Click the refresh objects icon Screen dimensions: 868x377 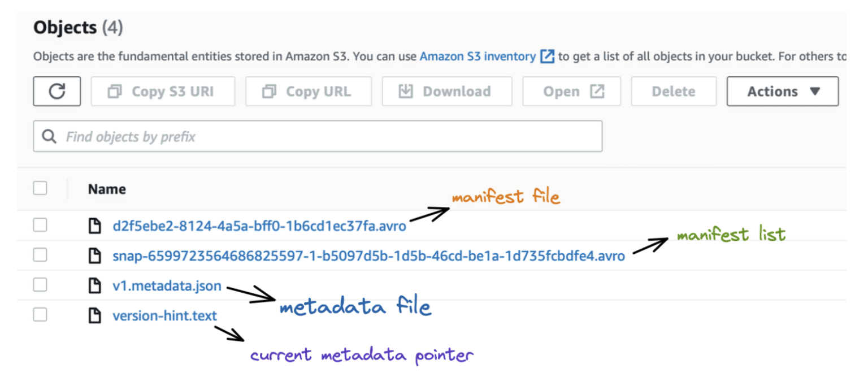(x=57, y=91)
